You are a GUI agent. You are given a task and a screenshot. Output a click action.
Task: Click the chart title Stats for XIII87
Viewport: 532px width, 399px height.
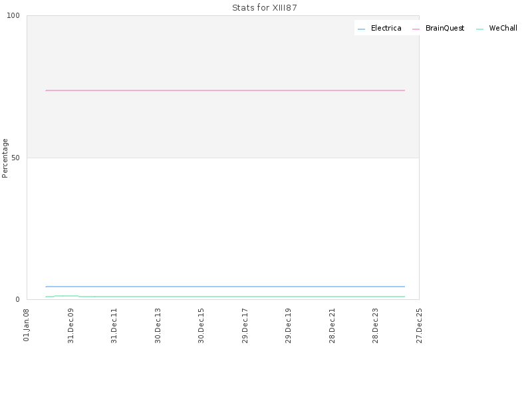265,8
